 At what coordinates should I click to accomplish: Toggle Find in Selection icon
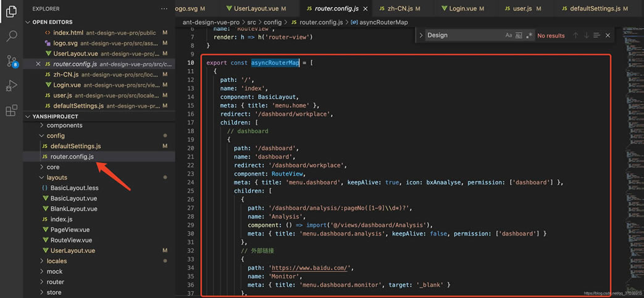[597, 35]
